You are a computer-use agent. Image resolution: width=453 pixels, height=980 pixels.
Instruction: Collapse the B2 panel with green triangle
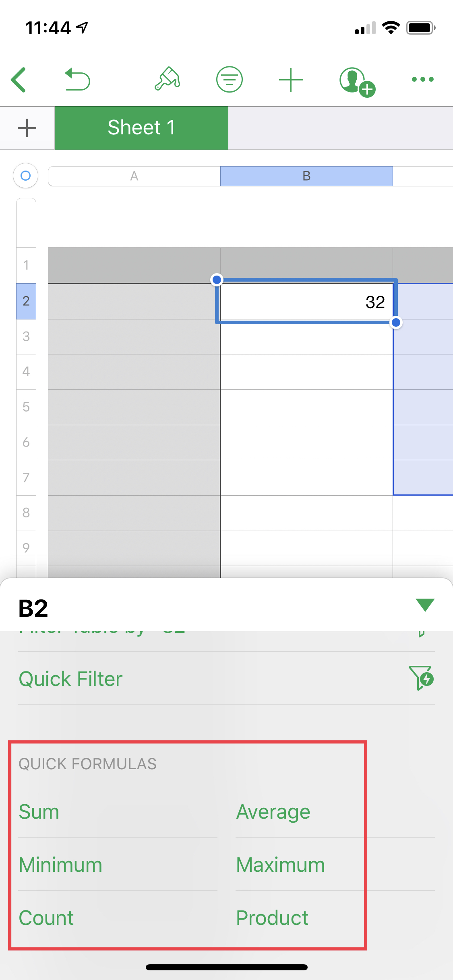425,605
